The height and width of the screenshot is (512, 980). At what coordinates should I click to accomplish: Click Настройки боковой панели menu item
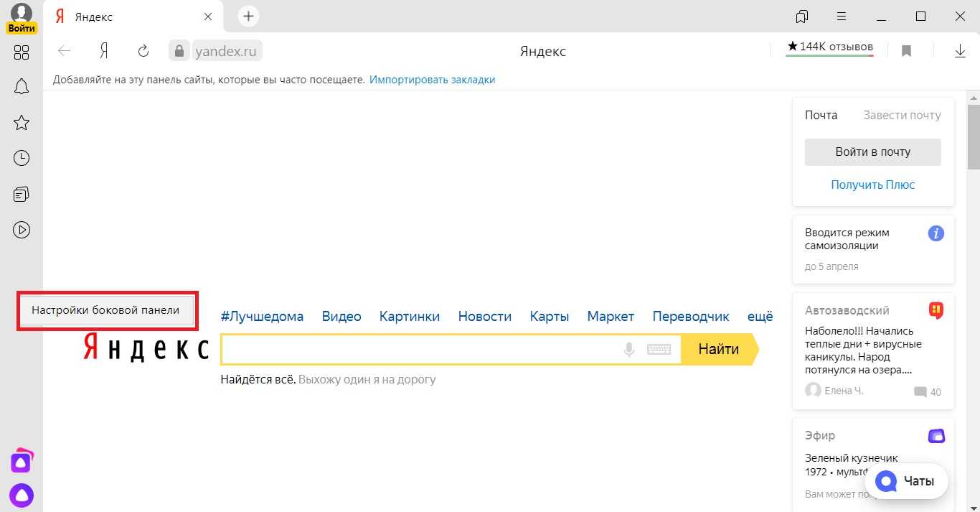[x=105, y=310]
